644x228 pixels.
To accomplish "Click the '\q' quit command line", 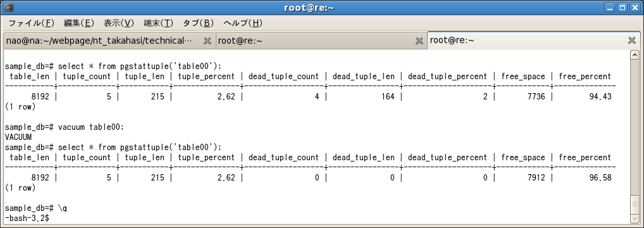I will (35, 208).
